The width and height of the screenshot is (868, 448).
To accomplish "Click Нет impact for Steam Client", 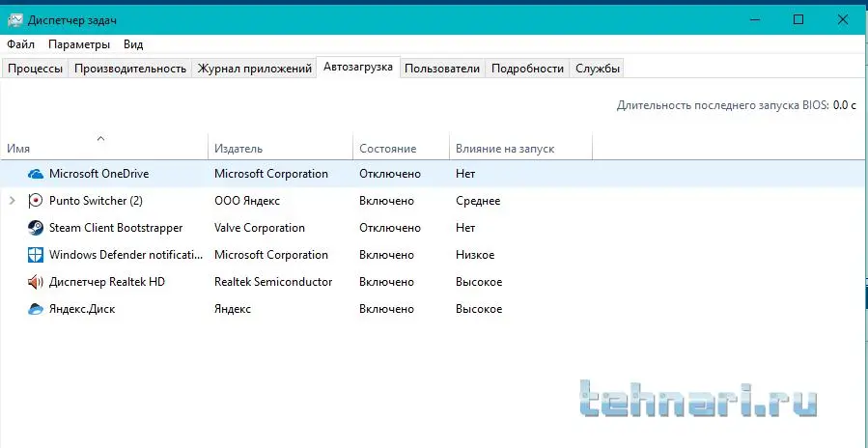I will 465,228.
